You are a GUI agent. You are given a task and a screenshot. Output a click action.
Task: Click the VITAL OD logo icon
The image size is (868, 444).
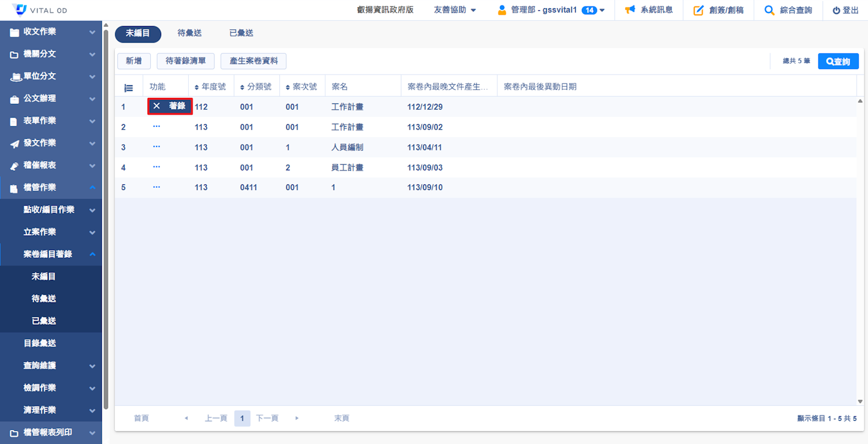21,10
